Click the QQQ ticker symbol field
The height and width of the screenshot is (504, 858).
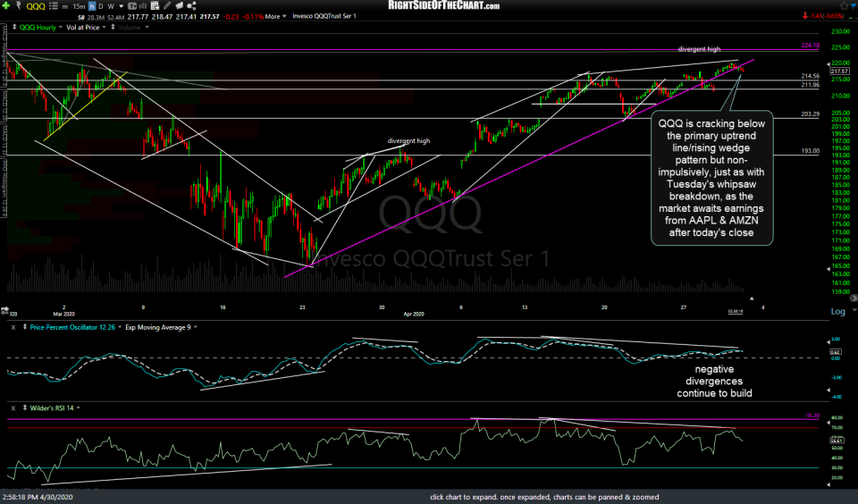pyautogui.click(x=36, y=6)
